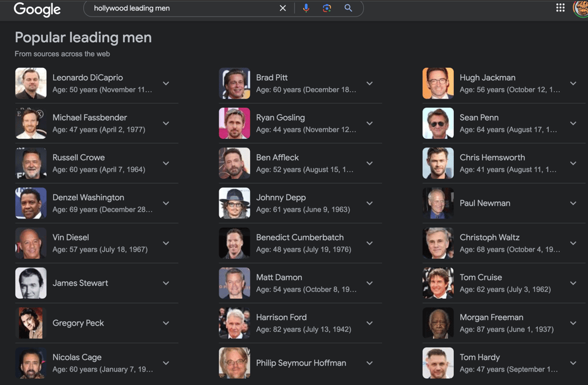
Task: Expand the Christoph Waltz entry chevron
Action: (573, 243)
